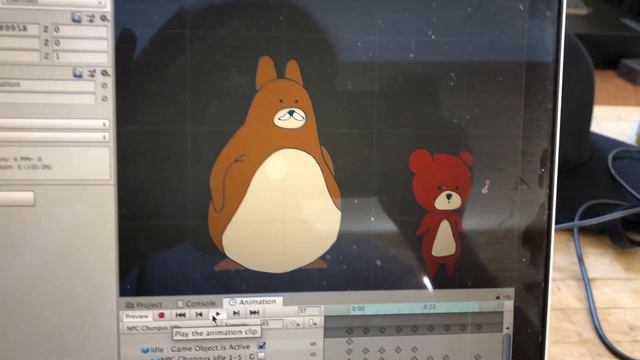
Task: Select the lone keyframe in the second row
Action: point(349,341)
